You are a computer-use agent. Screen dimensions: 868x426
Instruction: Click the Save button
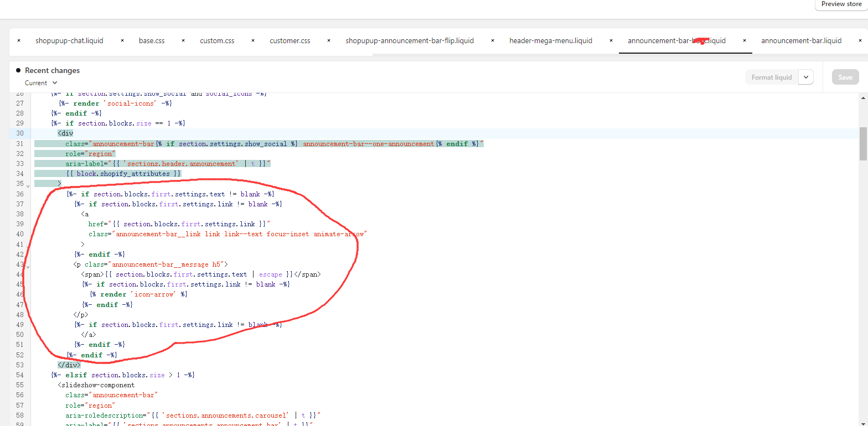(845, 77)
